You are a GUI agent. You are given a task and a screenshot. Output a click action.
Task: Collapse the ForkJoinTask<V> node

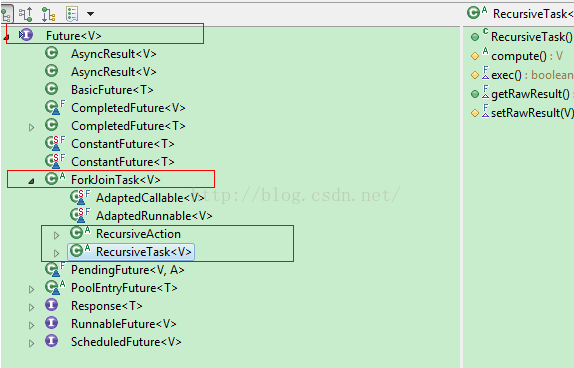tap(31, 181)
